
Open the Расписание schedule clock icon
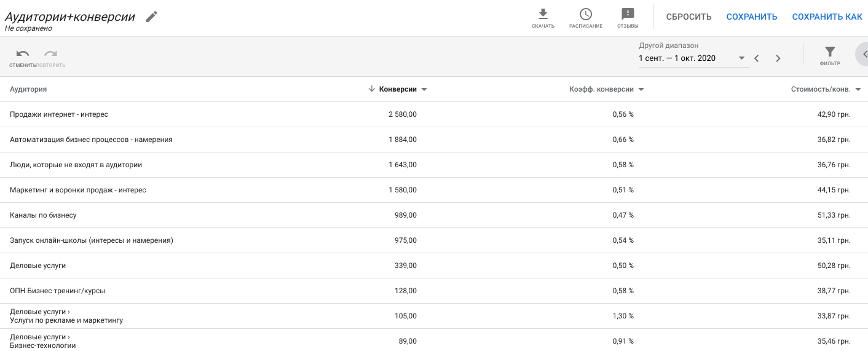[x=585, y=14]
